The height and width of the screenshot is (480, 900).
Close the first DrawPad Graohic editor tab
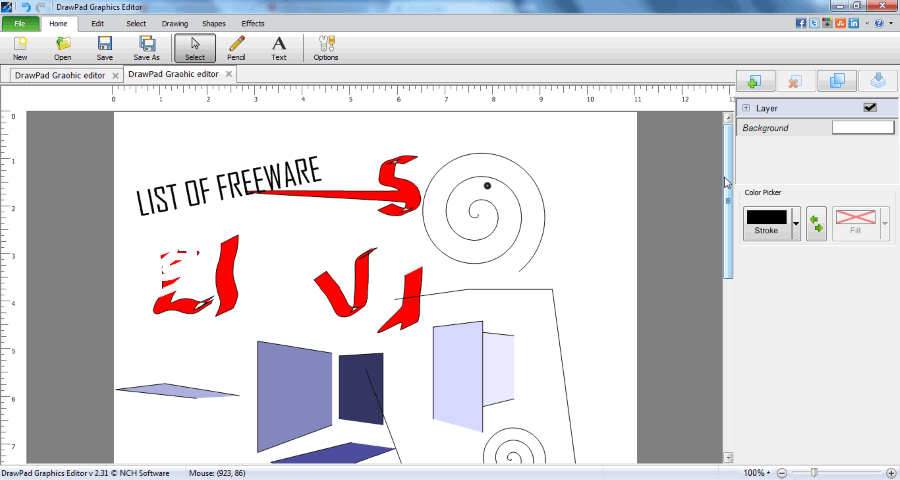[116, 75]
